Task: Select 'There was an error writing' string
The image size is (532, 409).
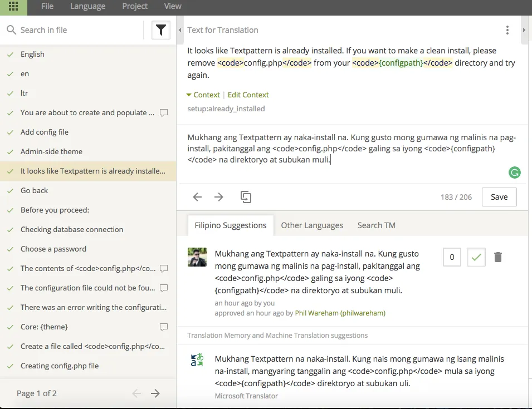Action: pos(88,307)
